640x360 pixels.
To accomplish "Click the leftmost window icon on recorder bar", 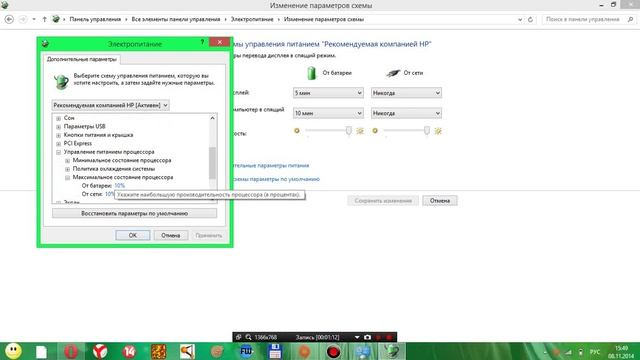I will [x=238, y=337].
